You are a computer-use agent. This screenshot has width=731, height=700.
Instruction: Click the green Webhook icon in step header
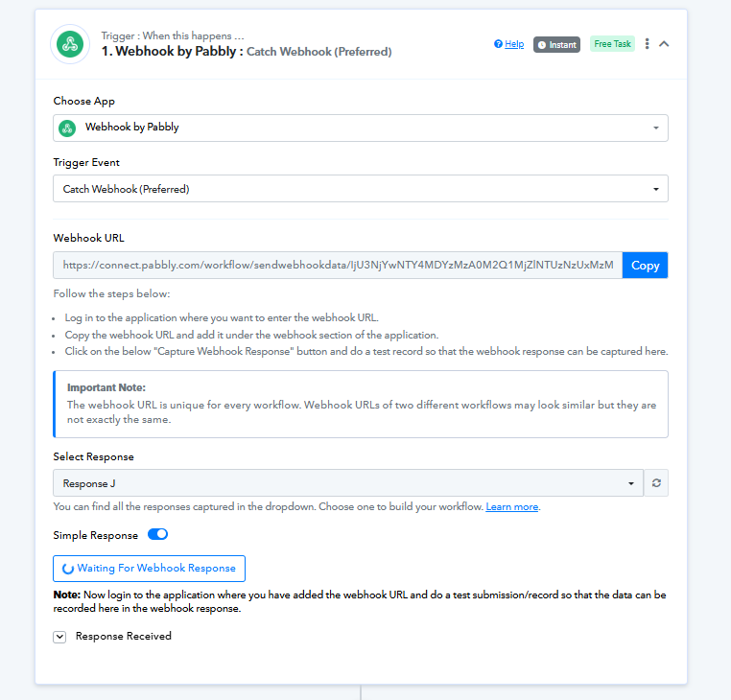click(x=68, y=44)
